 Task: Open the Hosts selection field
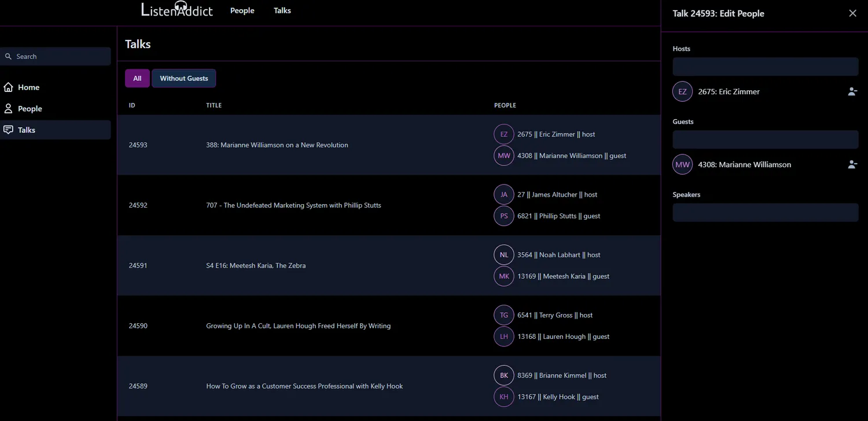[765, 67]
